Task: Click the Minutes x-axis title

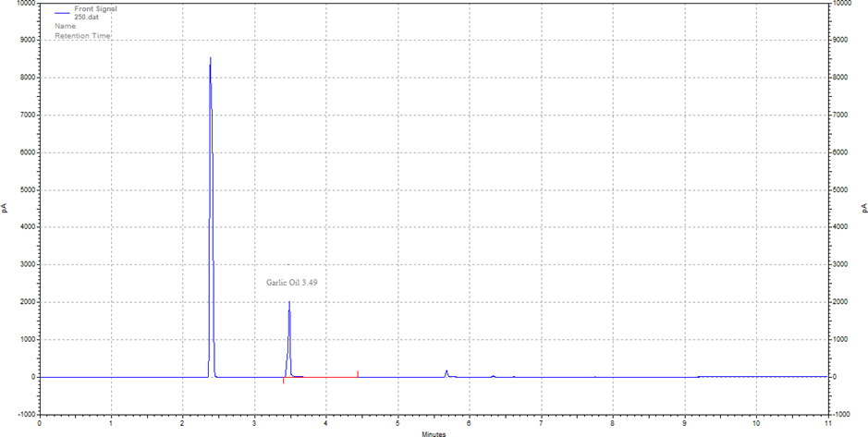Action: [434, 432]
